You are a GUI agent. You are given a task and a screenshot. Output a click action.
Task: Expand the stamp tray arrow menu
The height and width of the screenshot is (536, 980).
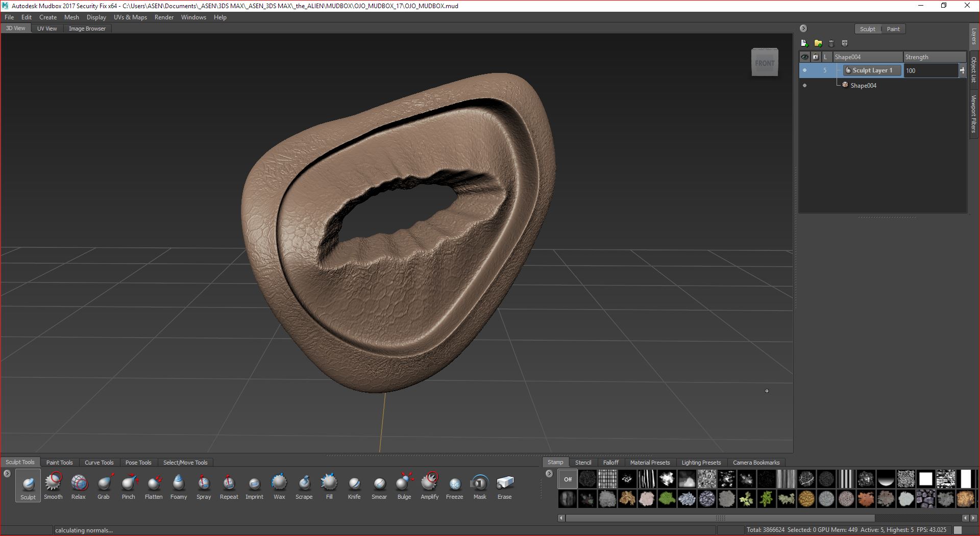pos(549,474)
